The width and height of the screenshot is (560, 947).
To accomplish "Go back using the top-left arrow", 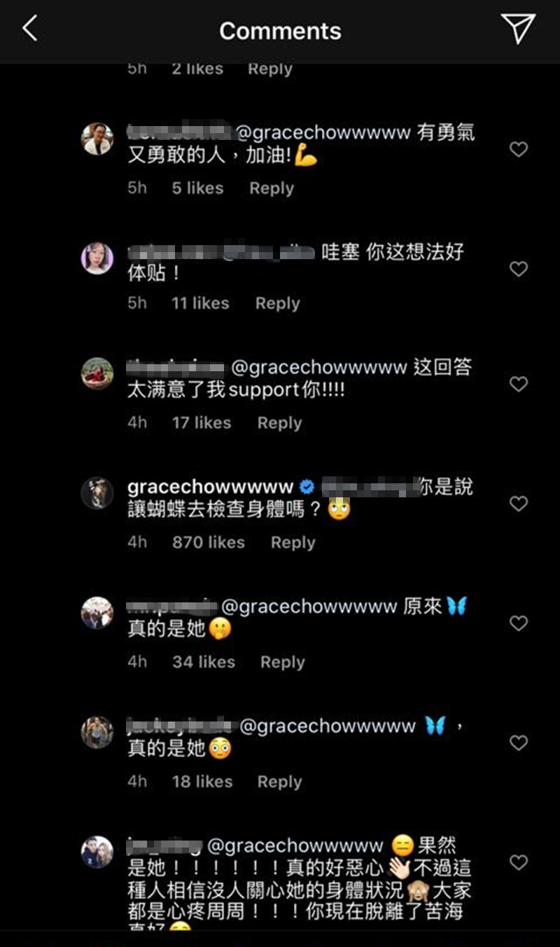I will tap(29, 29).
